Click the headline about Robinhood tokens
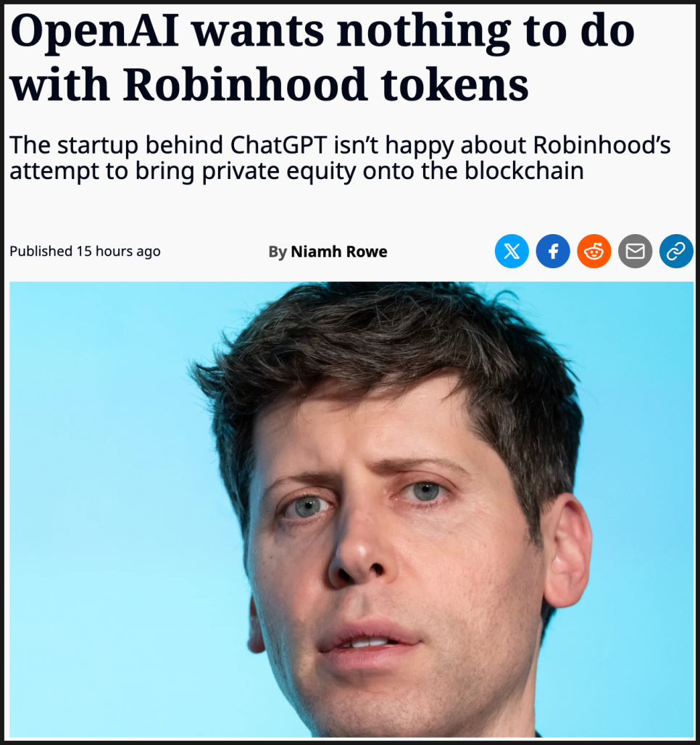Viewport: 700px width, 745px height. pyautogui.click(x=322, y=57)
